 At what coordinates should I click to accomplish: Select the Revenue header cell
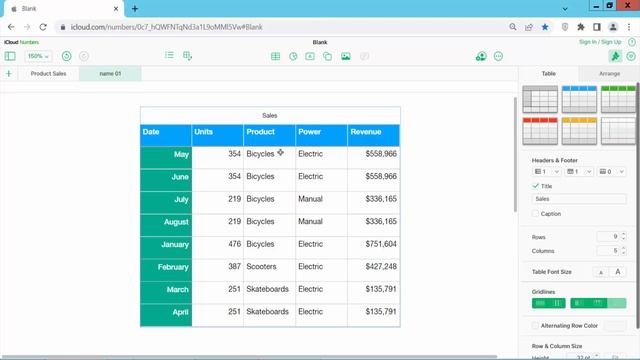coord(373,135)
